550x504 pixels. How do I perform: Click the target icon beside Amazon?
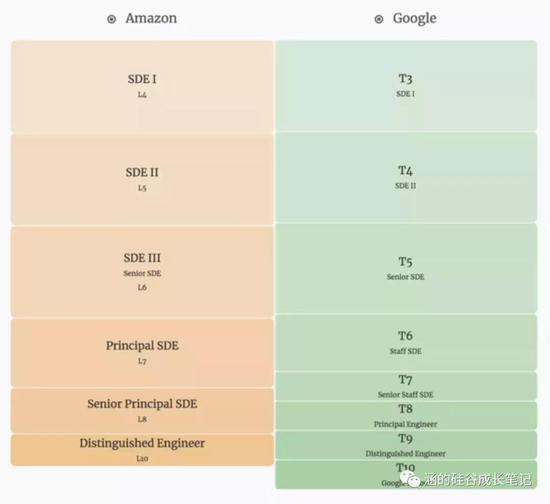112,19
